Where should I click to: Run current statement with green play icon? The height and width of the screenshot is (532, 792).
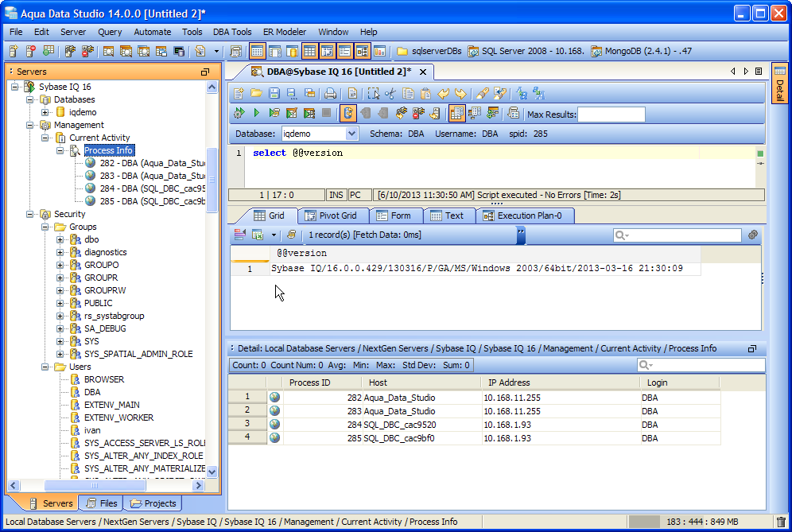point(256,113)
